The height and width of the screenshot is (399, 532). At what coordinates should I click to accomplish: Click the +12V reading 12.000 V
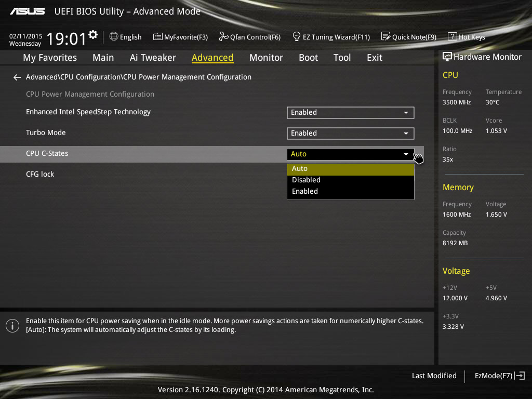pos(455,298)
